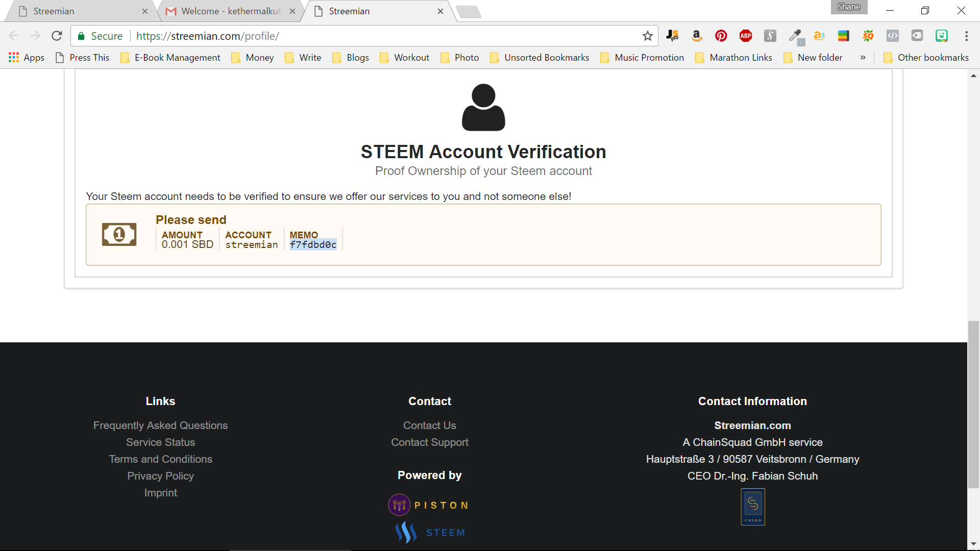Open the Money bookmark folder
This screenshot has height=551, width=980.
coord(252,58)
